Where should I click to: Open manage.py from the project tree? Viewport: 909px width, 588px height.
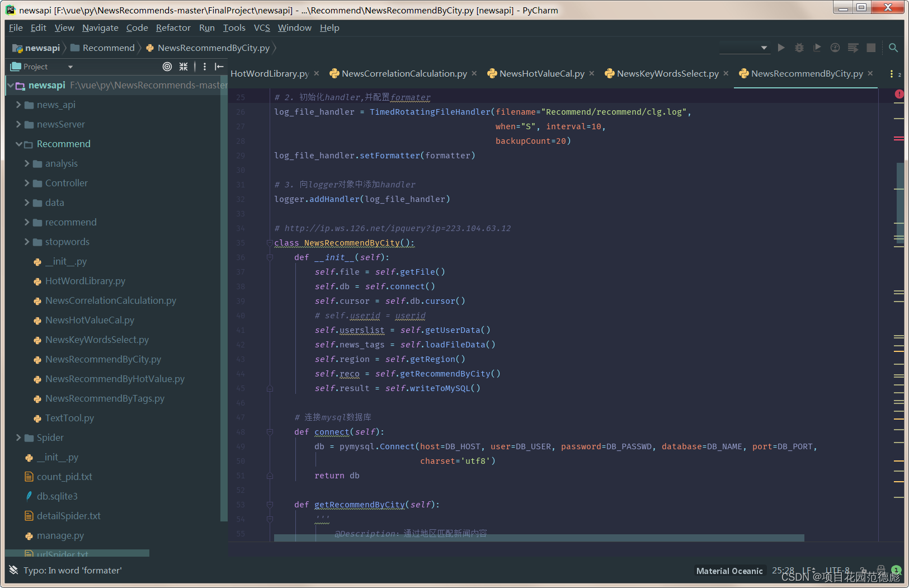coord(60,535)
